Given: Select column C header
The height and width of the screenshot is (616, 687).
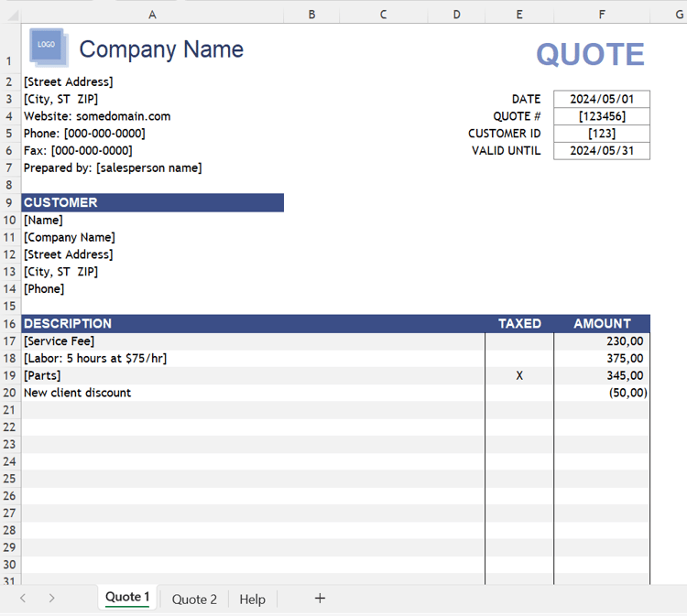Looking at the screenshot, I should click(384, 15).
